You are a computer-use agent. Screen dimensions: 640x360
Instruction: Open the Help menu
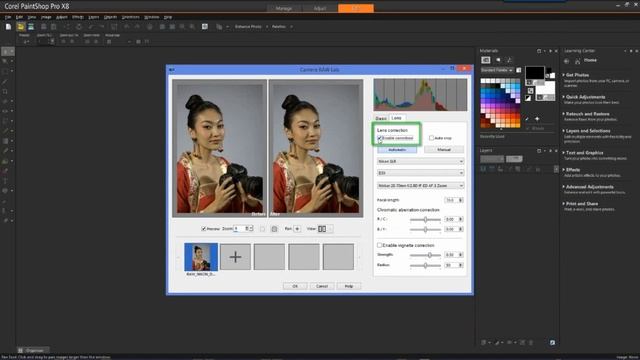coord(168,17)
